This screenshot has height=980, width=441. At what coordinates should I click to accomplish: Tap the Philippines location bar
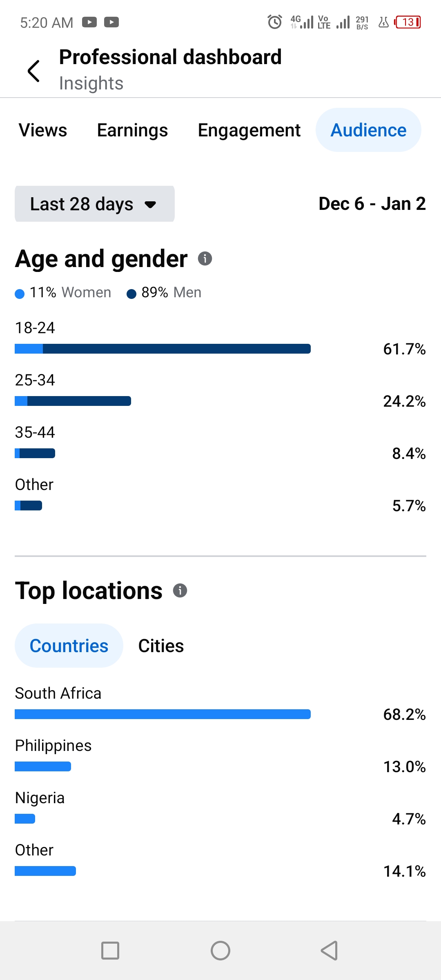43,766
